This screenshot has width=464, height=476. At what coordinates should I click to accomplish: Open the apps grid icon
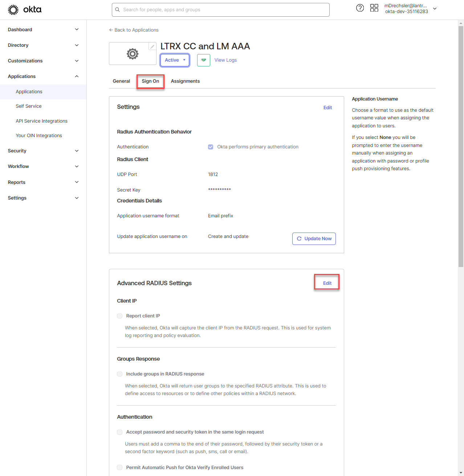(x=374, y=8)
